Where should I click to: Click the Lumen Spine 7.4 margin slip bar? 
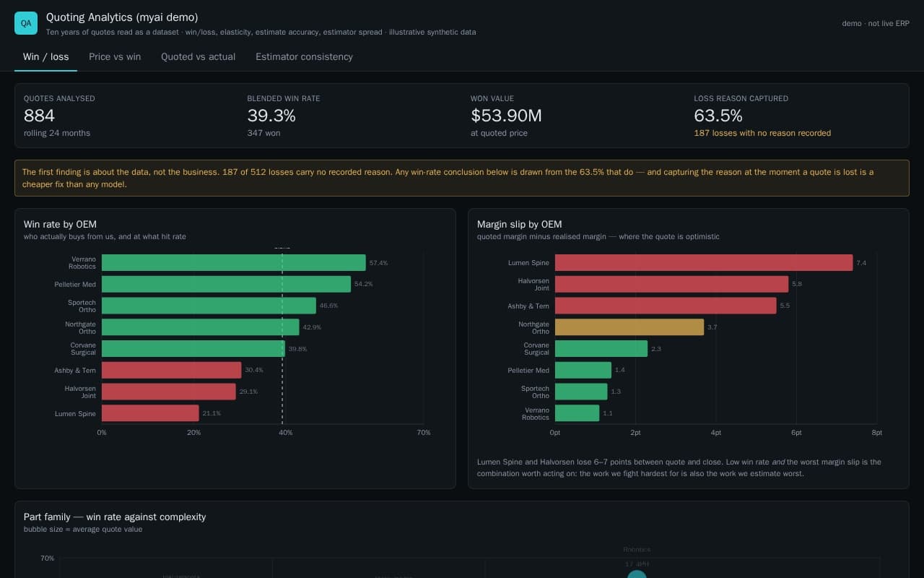(704, 262)
